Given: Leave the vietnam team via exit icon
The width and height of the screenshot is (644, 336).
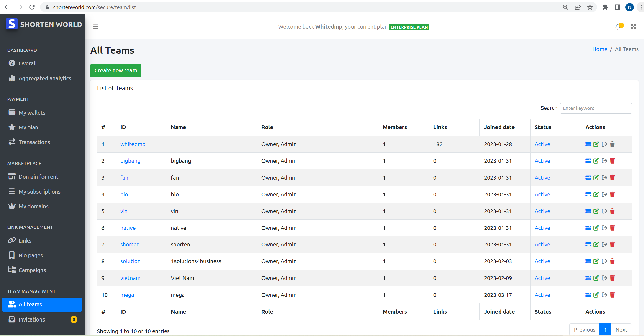Looking at the screenshot, I should 604,278.
